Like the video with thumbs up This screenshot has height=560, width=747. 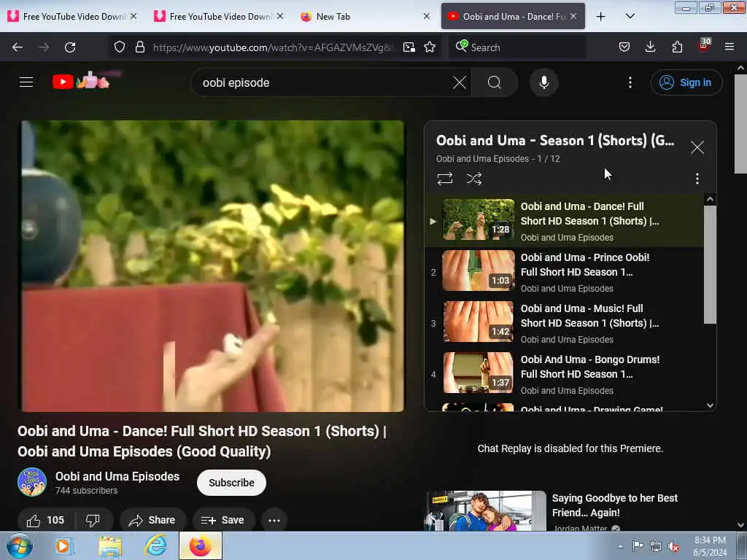[46, 520]
